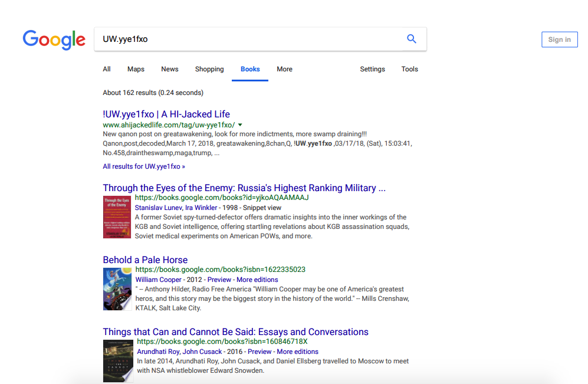The height and width of the screenshot is (384, 588).
Task: Click More editions for Behold a Pale Horse
Action: coord(257,280)
